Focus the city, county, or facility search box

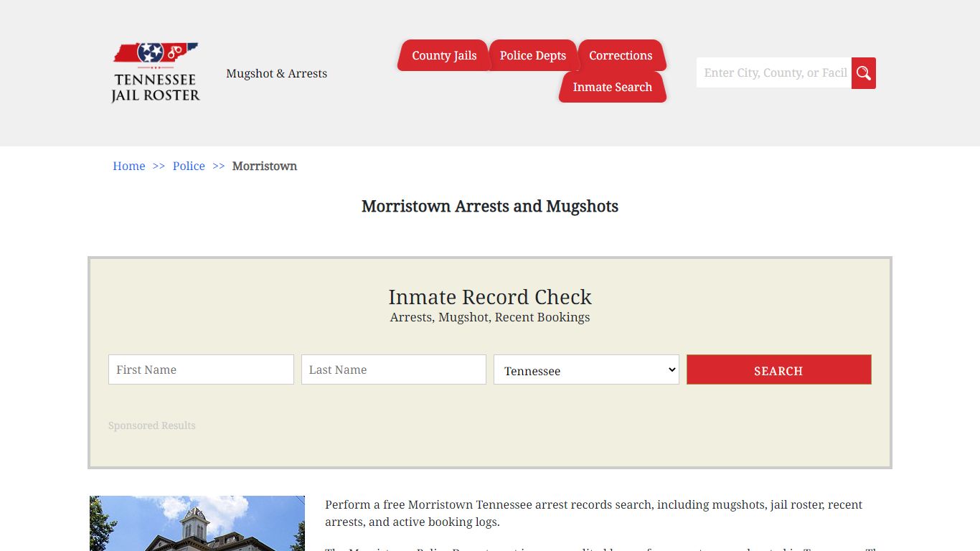pyautogui.click(x=774, y=72)
